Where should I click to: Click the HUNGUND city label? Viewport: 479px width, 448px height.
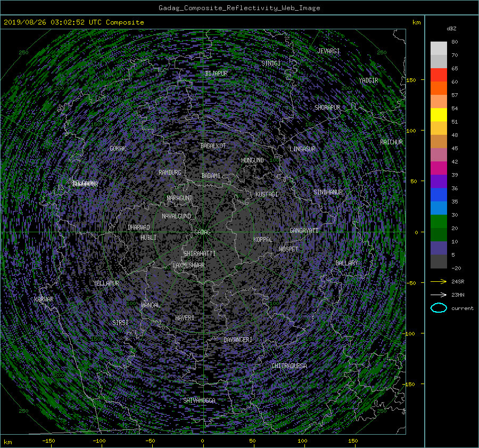(252, 160)
